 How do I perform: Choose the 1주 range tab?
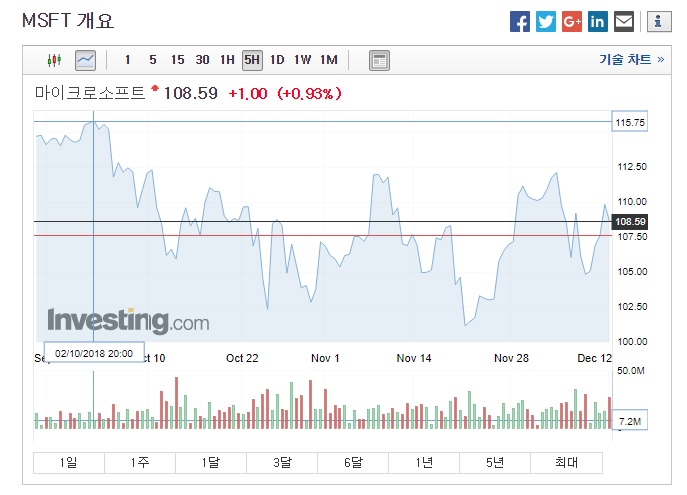140,463
